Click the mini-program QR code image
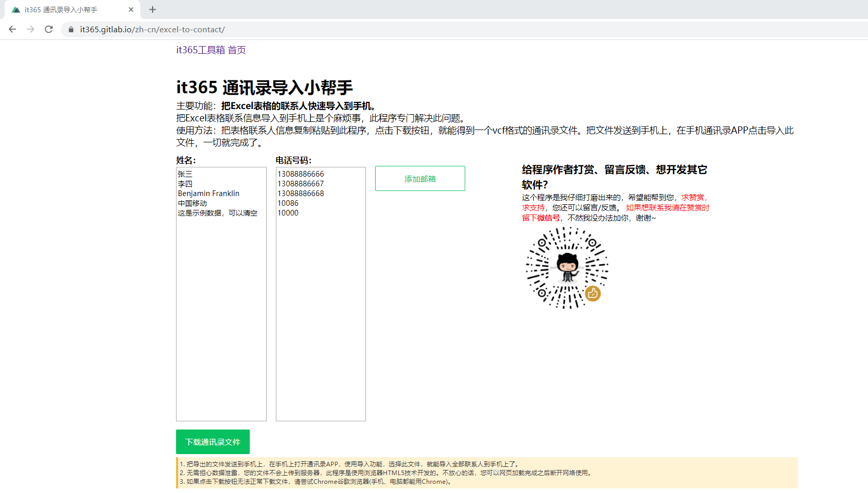This screenshot has width=868, height=493. 567,268
